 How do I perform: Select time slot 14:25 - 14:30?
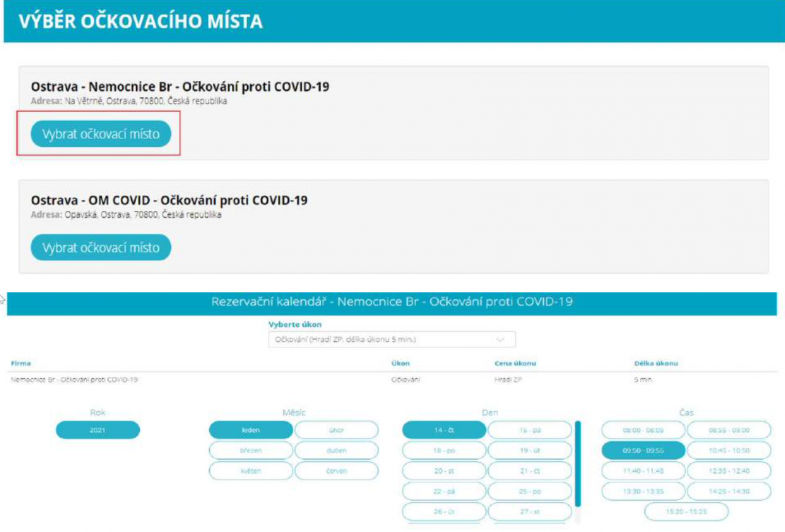729,492
